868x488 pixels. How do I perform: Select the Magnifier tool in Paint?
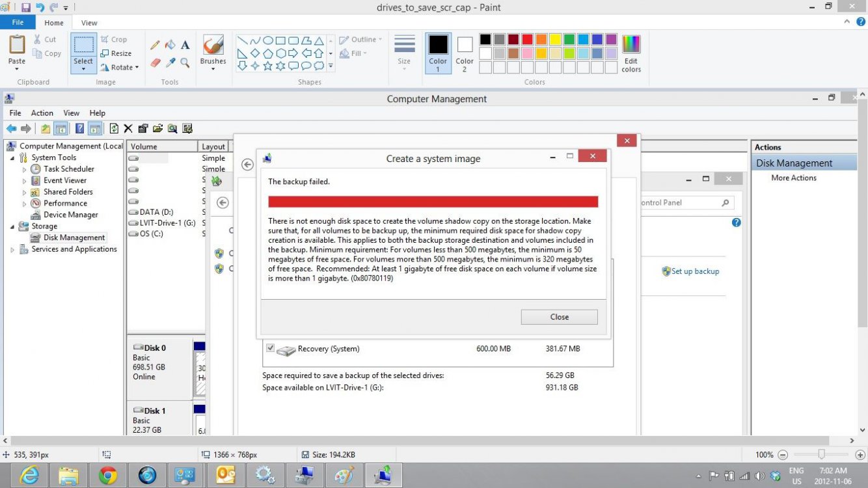pos(185,63)
